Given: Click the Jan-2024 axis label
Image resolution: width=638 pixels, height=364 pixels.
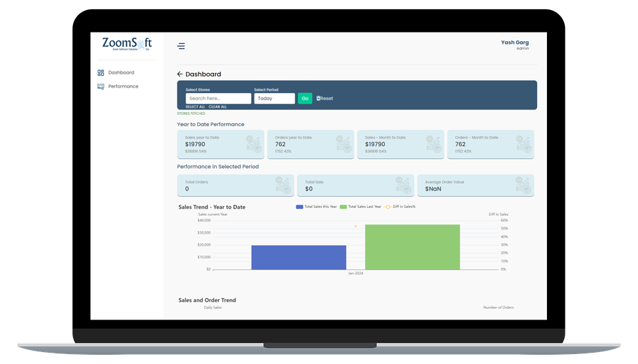Looking at the screenshot, I should [x=356, y=273].
